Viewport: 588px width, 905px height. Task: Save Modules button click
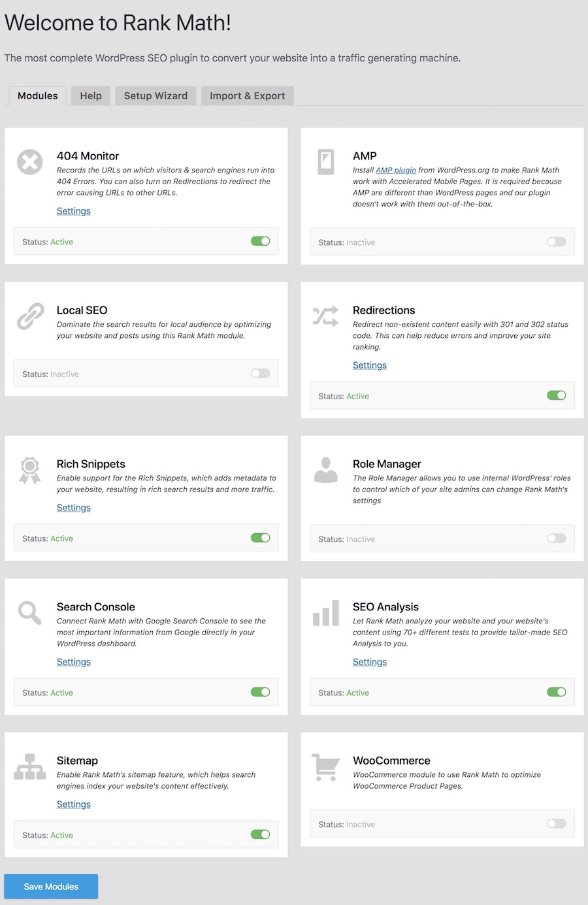[51, 887]
